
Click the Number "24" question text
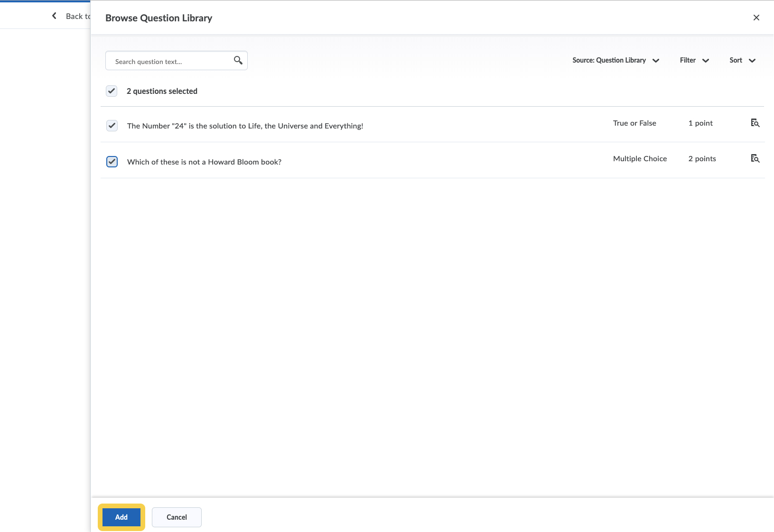click(x=245, y=126)
